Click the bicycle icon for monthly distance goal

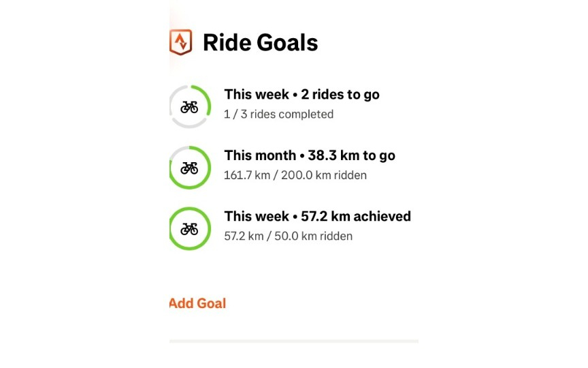(189, 168)
